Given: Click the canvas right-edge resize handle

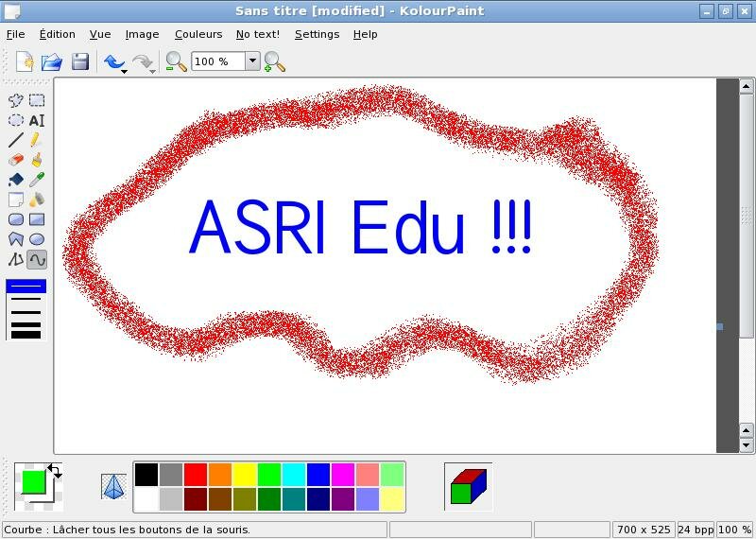Looking at the screenshot, I should (720, 326).
